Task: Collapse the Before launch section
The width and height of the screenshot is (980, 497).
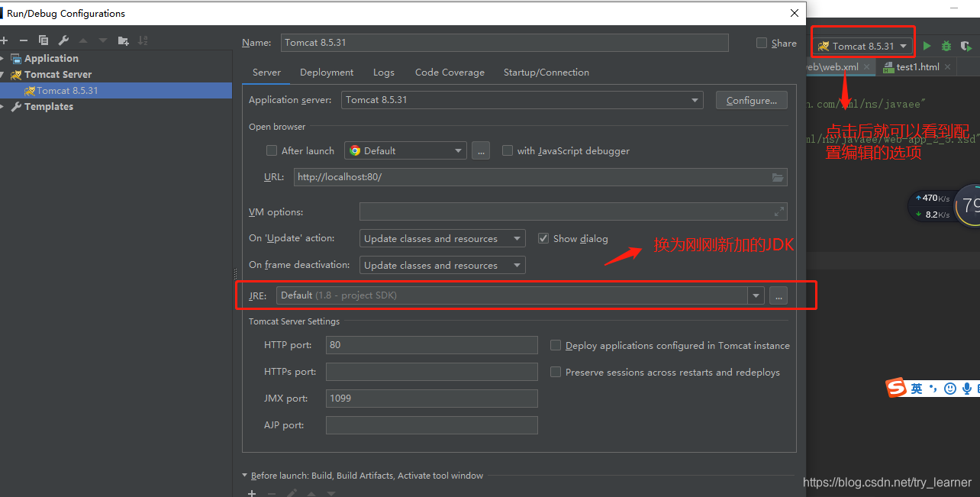Action: (245, 476)
